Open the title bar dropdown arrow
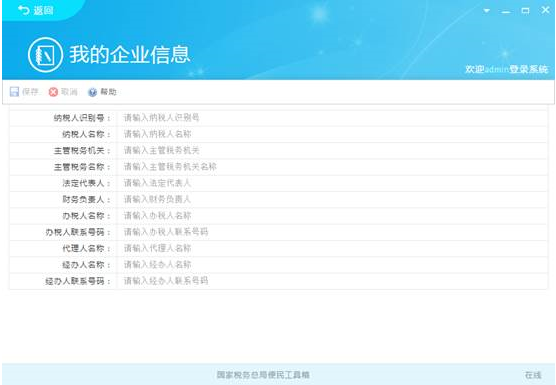 [x=487, y=11]
